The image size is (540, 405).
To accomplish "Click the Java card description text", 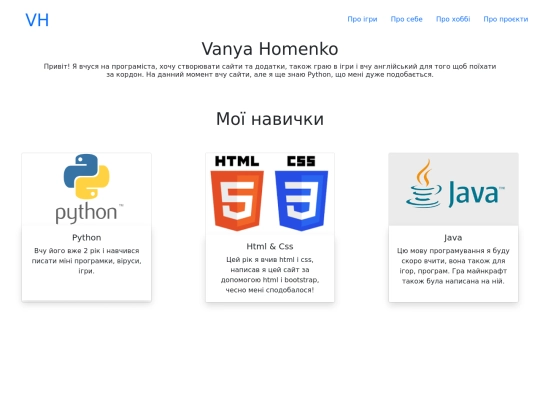I will pos(453,266).
